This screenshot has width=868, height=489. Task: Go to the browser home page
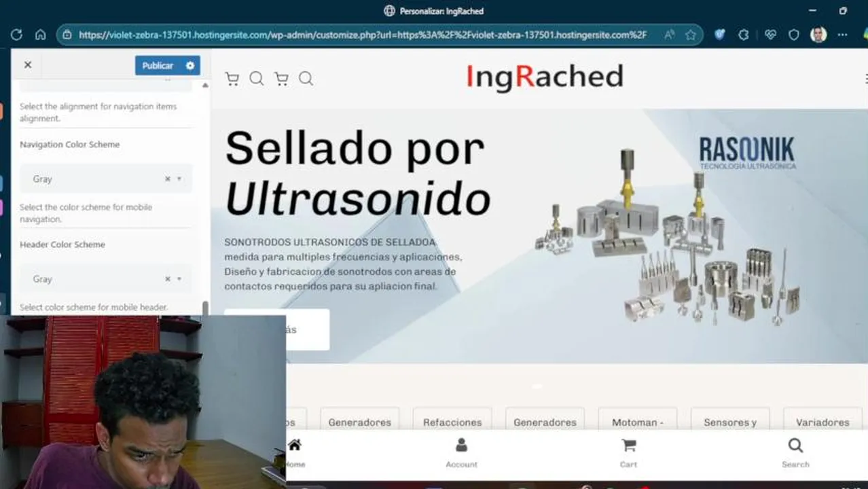click(x=41, y=35)
